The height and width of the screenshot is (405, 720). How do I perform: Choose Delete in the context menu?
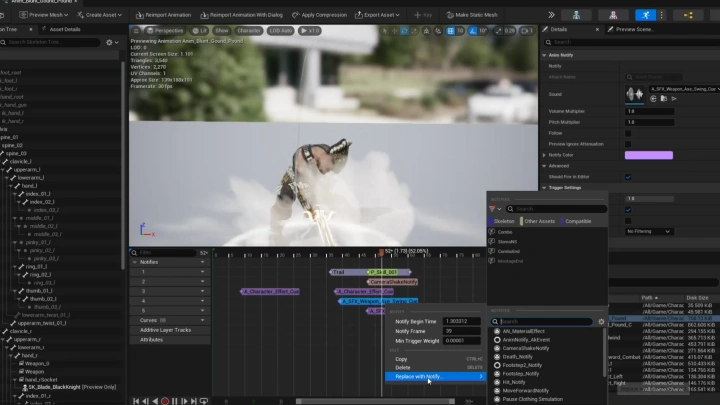[x=435, y=367]
